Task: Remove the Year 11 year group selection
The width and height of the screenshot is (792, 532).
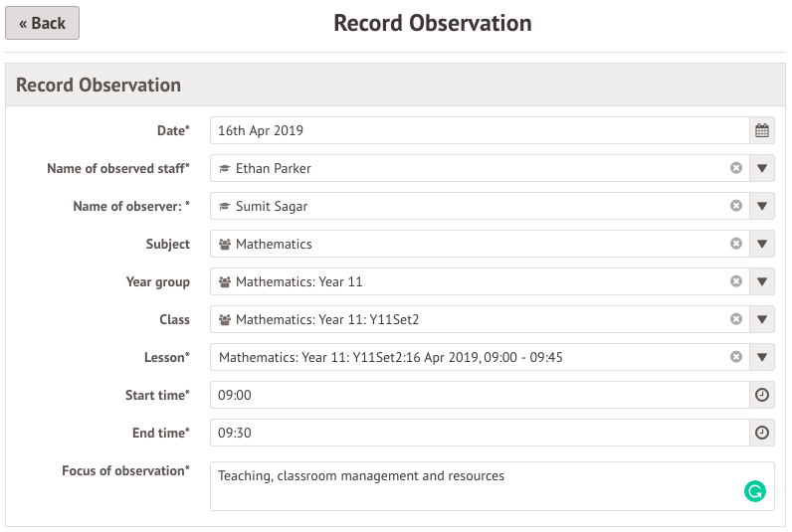Action: [x=736, y=281]
